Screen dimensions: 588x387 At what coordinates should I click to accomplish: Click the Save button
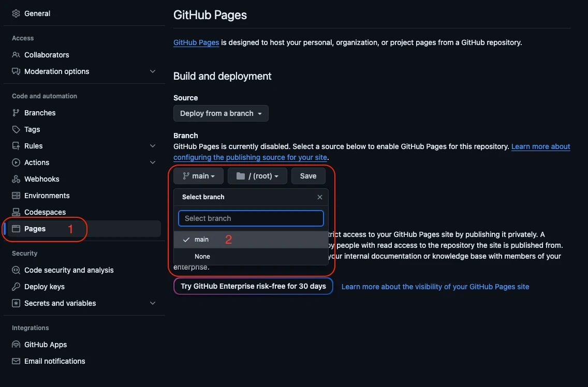tap(308, 176)
